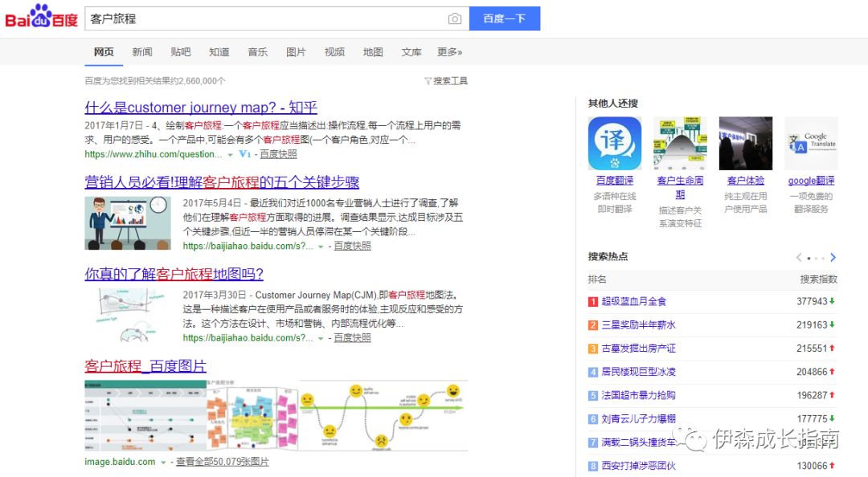Click the emoji journey curve image

point(383,415)
